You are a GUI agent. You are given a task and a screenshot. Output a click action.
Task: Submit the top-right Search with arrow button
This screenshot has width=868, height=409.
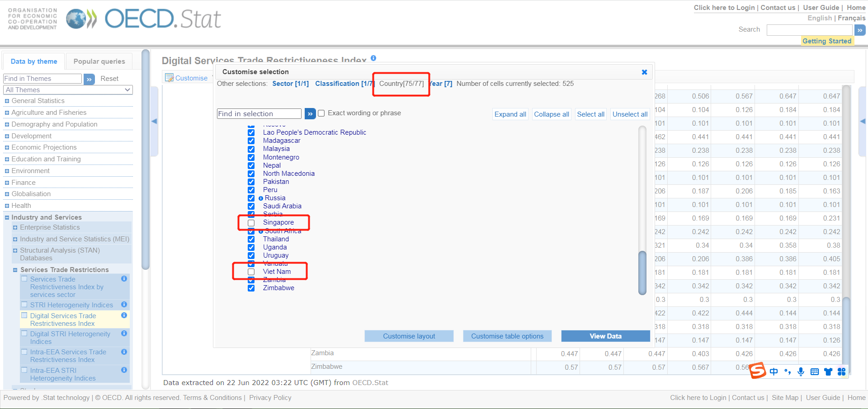point(860,30)
